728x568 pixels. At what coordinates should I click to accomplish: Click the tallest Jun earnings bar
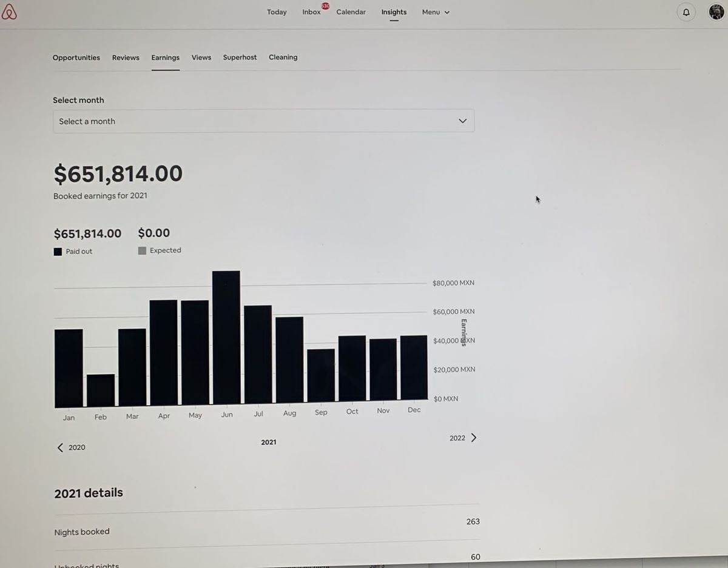226,338
